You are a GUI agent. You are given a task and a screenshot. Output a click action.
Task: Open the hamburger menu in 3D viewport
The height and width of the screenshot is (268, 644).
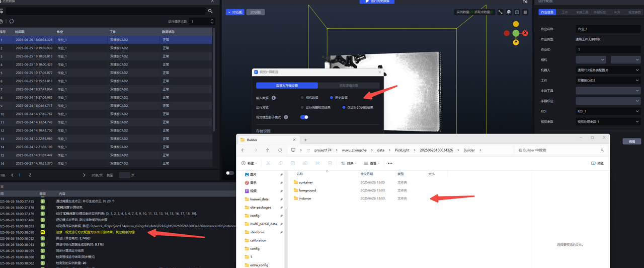click(x=525, y=12)
